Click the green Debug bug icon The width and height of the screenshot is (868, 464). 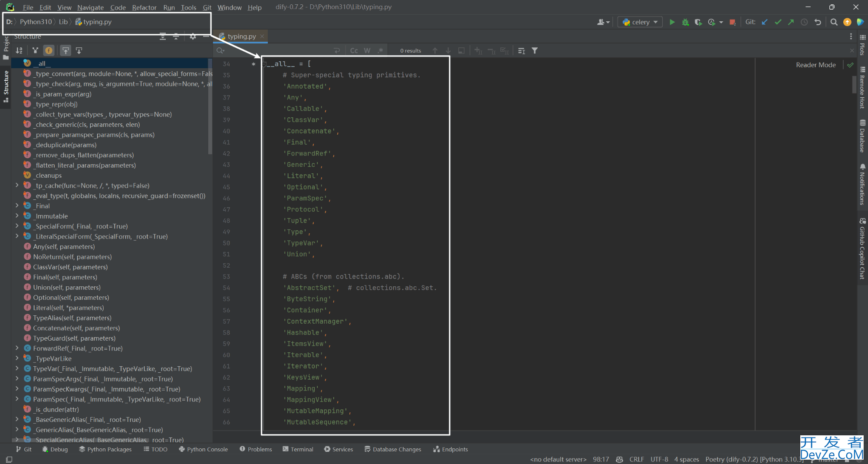click(685, 22)
